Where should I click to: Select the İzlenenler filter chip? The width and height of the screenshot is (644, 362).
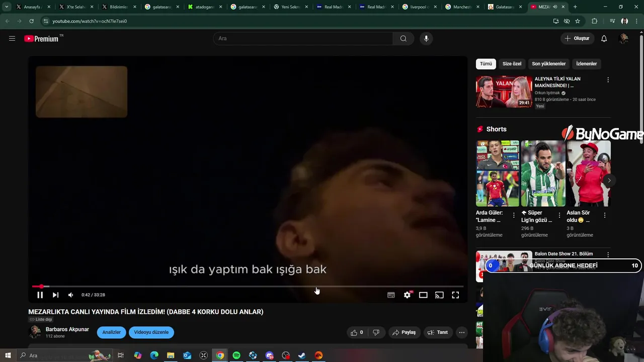tap(587, 64)
